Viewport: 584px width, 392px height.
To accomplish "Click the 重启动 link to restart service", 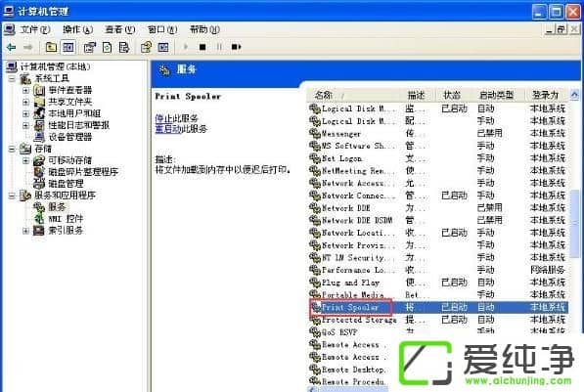I will [168, 129].
